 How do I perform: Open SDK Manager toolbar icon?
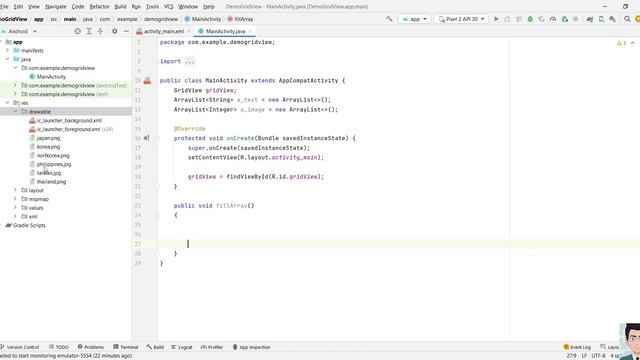(x=613, y=19)
